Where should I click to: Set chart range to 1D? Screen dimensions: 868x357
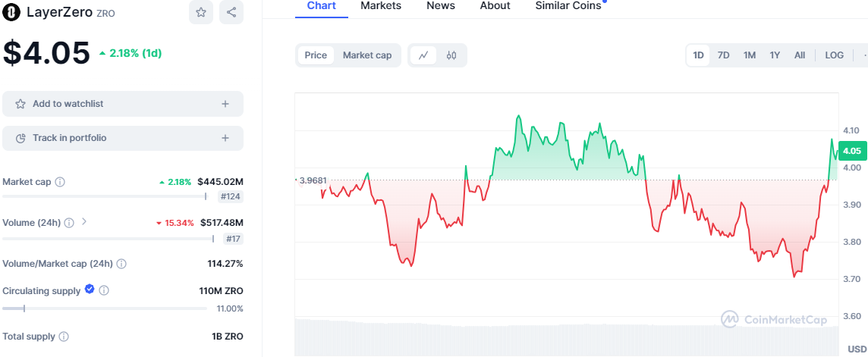[698, 55]
